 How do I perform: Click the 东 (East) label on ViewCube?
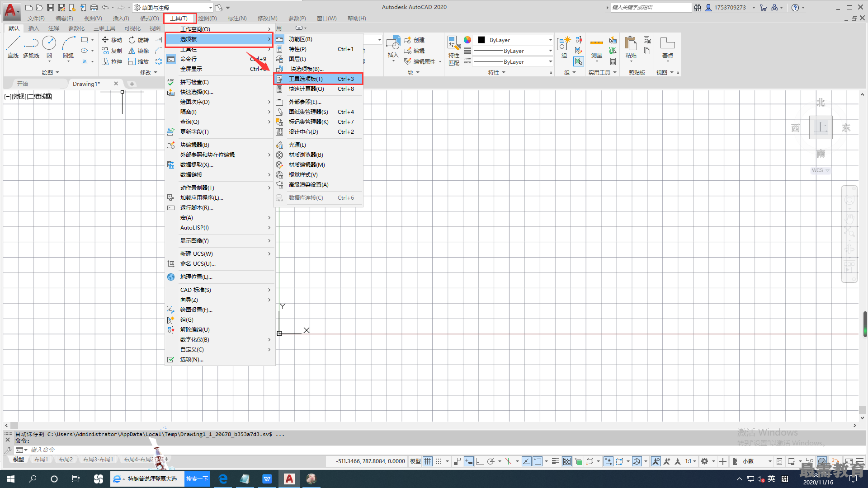point(846,128)
